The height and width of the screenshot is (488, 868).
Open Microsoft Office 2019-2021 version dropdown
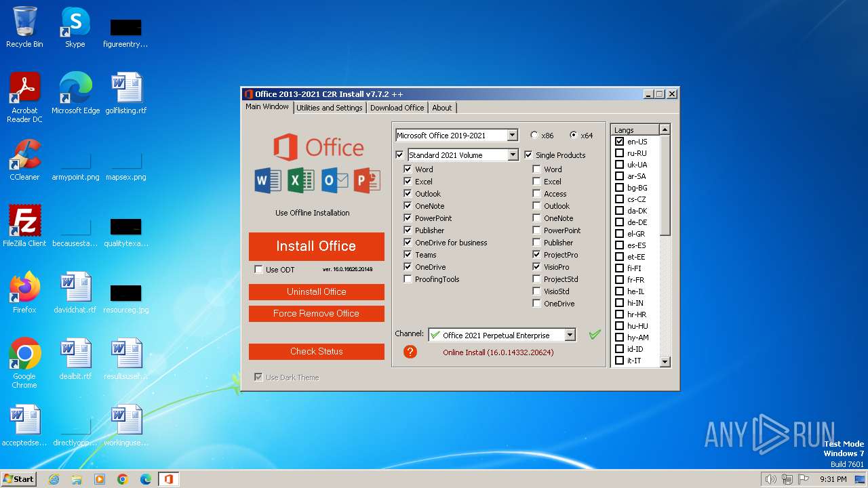pos(512,135)
